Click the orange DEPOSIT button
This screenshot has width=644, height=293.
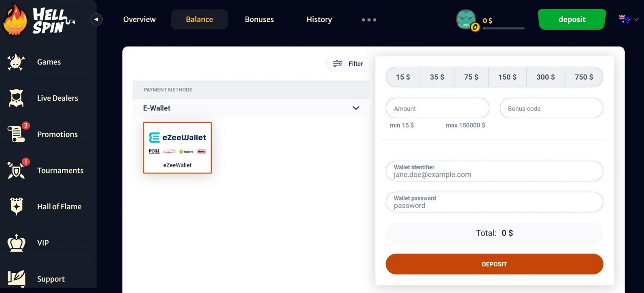pos(494,264)
